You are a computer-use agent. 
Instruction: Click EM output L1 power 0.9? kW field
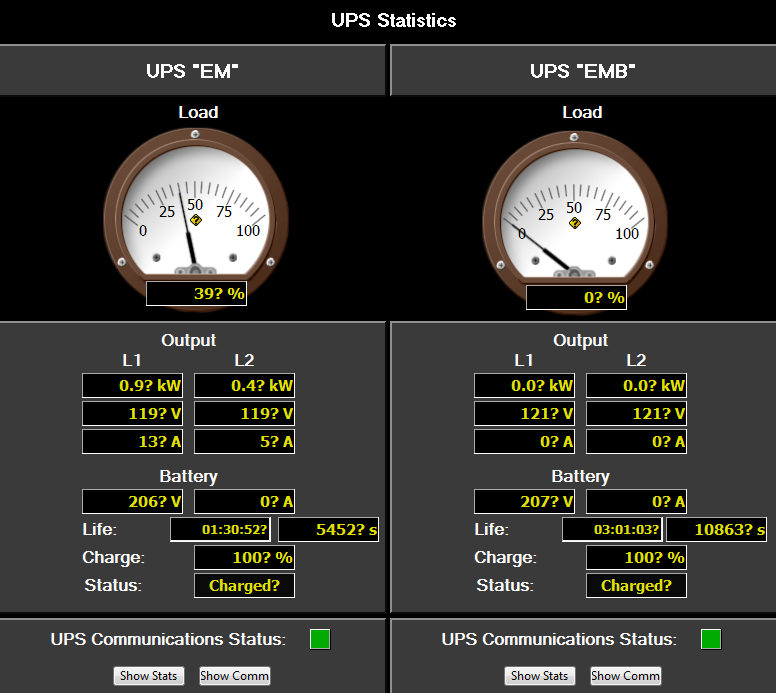pos(133,386)
